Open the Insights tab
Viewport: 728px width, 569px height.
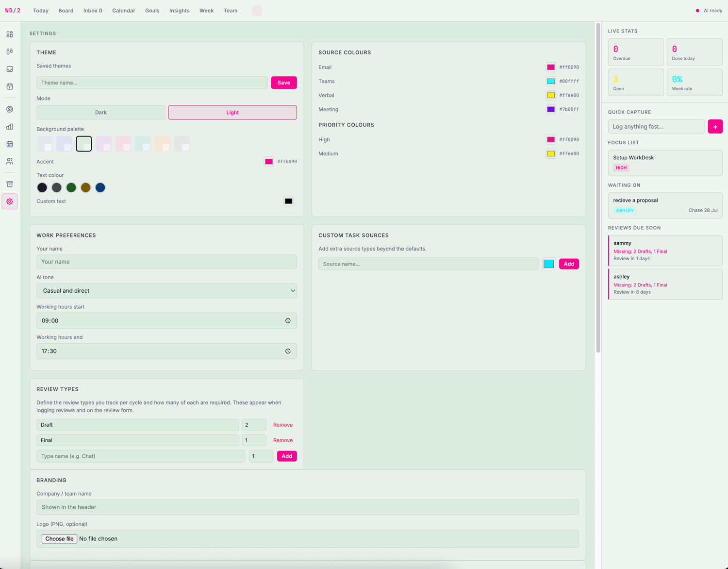(x=180, y=11)
